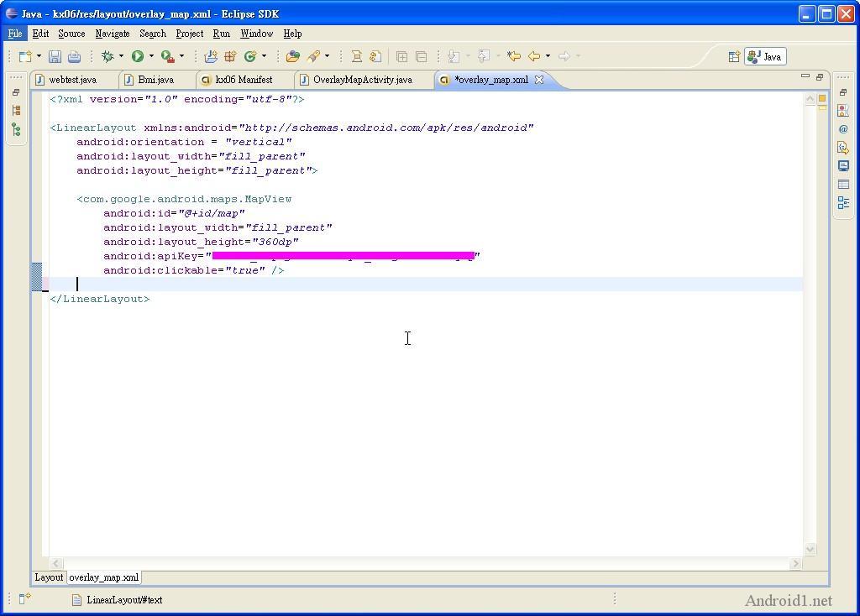The height and width of the screenshot is (616, 860).
Task: Maximize the editor area
Action: point(820,76)
